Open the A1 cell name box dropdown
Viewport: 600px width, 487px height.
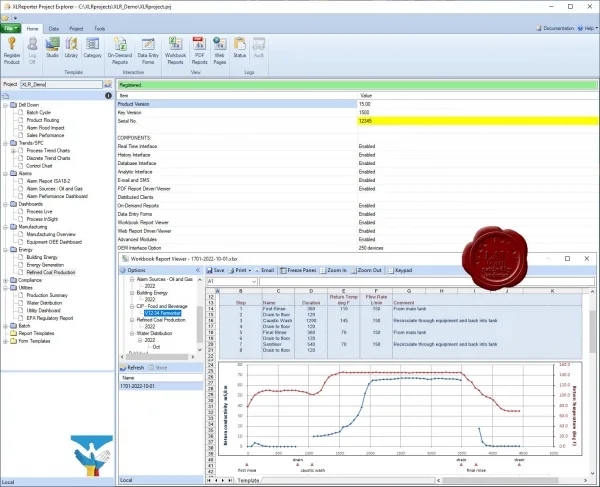coord(254,282)
